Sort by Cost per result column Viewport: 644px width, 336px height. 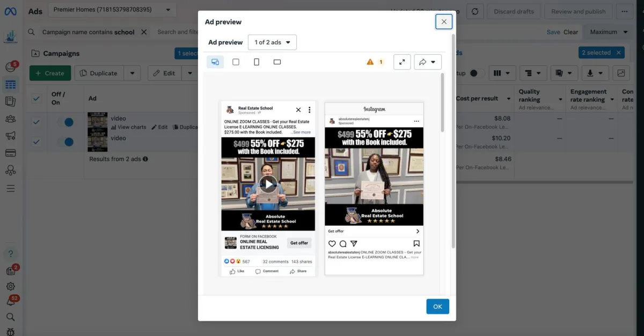tap(477, 99)
